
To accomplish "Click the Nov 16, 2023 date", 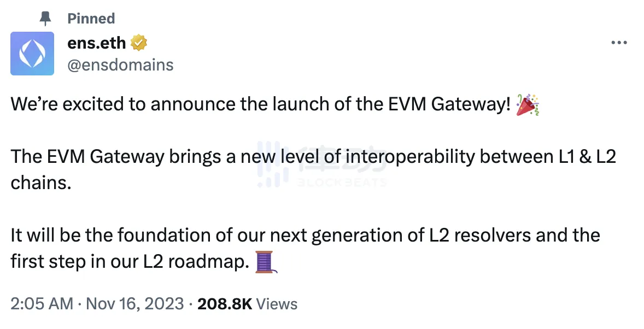I will pyautogui.click(x=136, y=304).
